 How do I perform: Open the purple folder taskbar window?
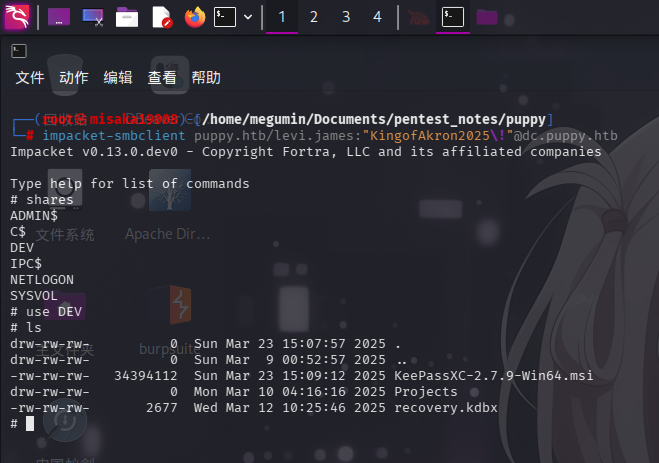click(487, 17)
